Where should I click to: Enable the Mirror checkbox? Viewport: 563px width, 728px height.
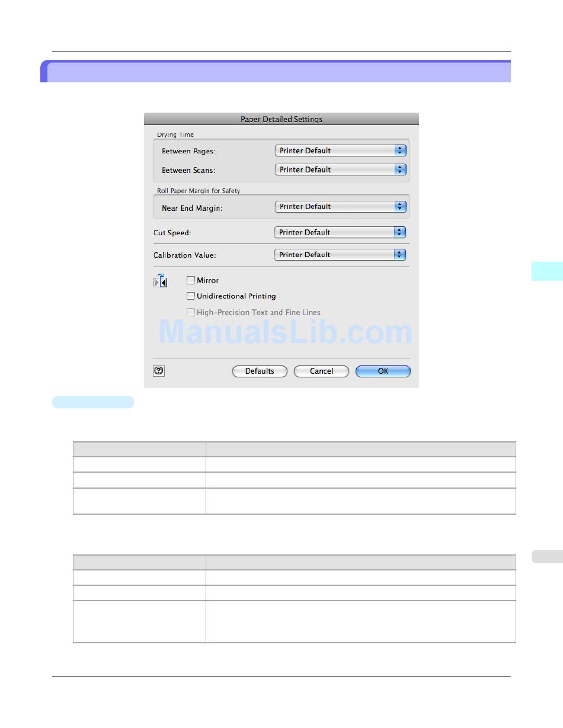pos(191,280)
